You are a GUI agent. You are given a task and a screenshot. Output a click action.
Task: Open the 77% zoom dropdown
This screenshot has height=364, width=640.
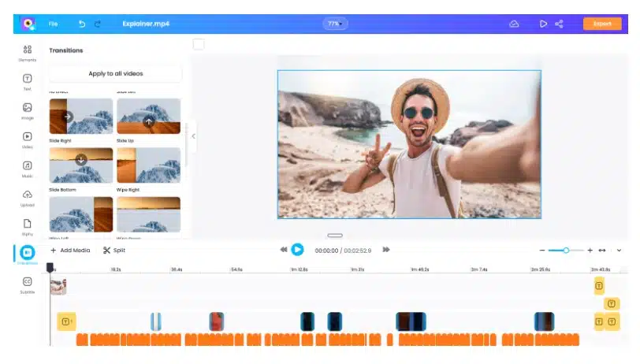coord(335,24)
